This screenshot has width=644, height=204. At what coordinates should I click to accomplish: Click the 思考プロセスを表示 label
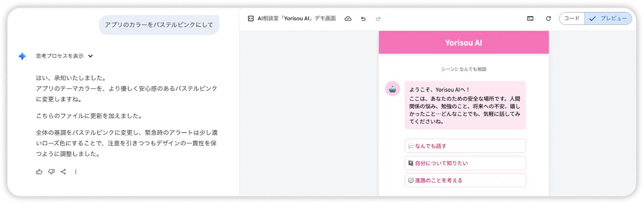coord(60,56)
